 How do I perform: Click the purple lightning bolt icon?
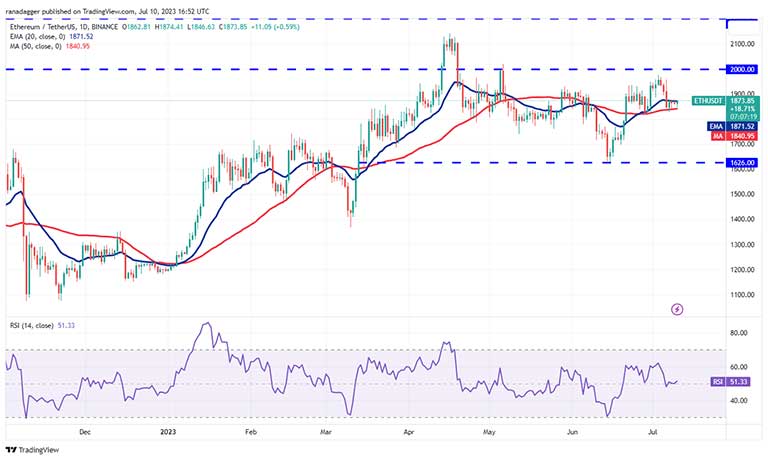click(x=677, y=309)
